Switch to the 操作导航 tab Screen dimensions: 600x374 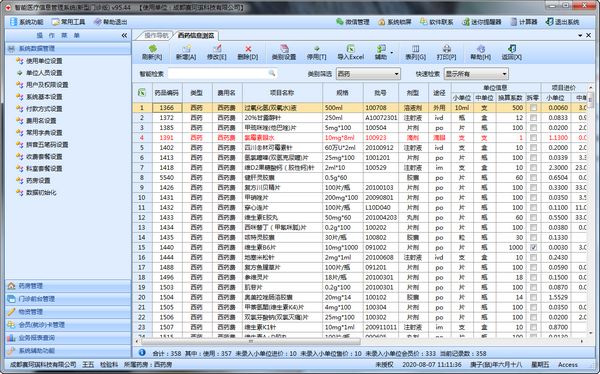tap(156, 36)
